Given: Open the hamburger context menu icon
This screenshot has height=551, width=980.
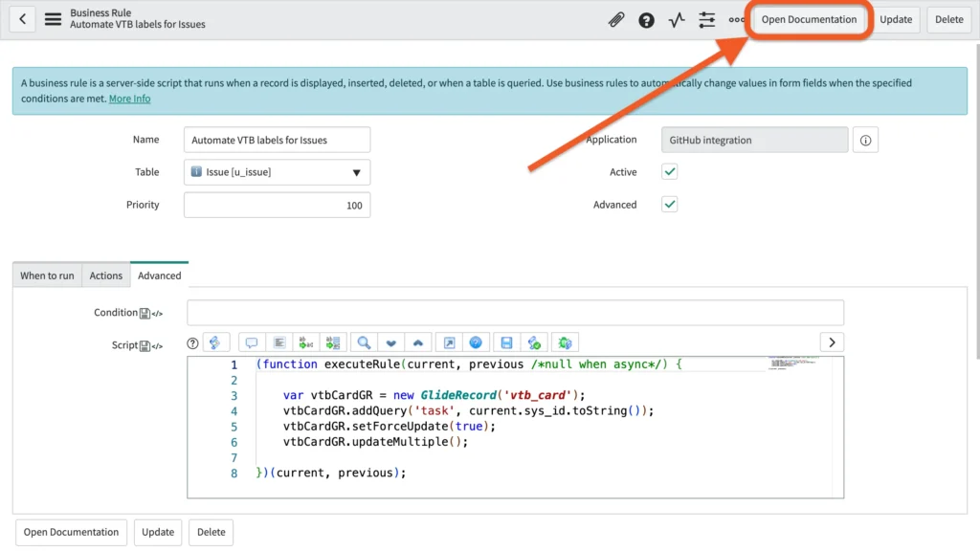Looking at the screenshot, I should tap(54, 19).
